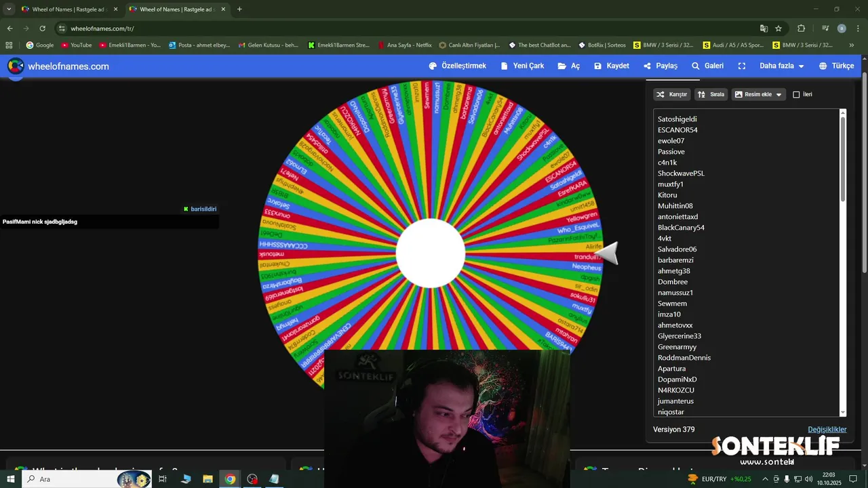
Task: Click the translate page icon
Action: (764, 28)
